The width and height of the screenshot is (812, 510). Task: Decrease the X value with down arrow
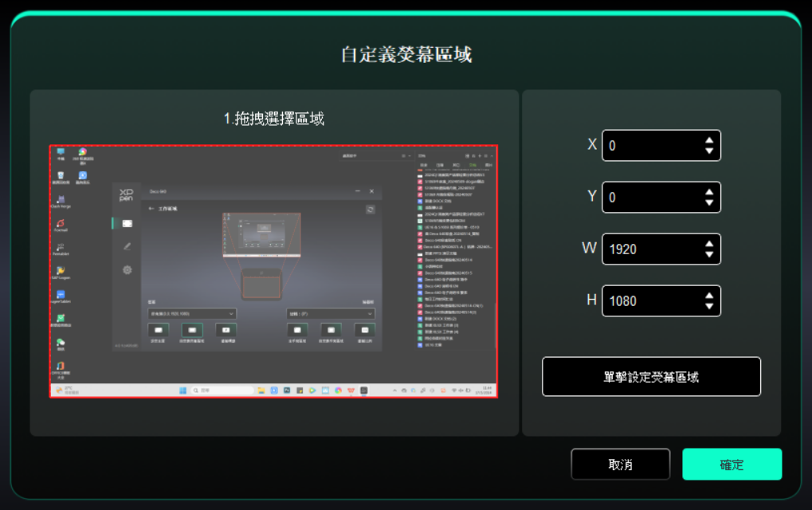(x=709, y=151)
